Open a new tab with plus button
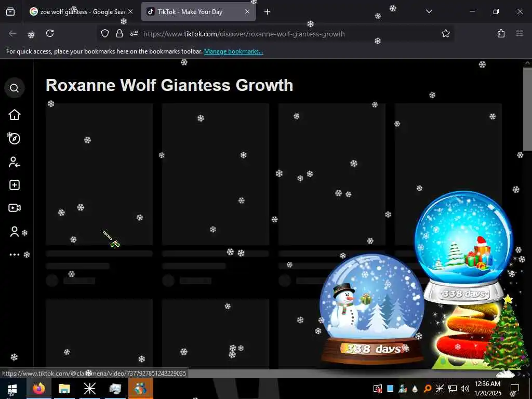This screenshot has height=399, width=532. 268,12
